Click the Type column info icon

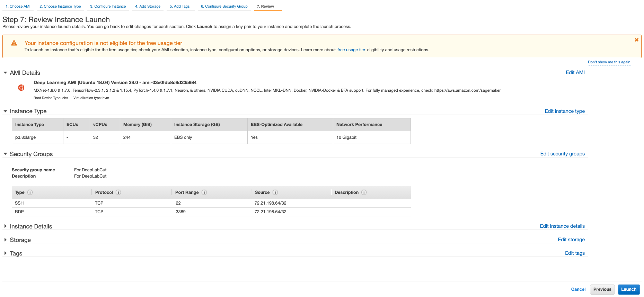click(30, 192)
